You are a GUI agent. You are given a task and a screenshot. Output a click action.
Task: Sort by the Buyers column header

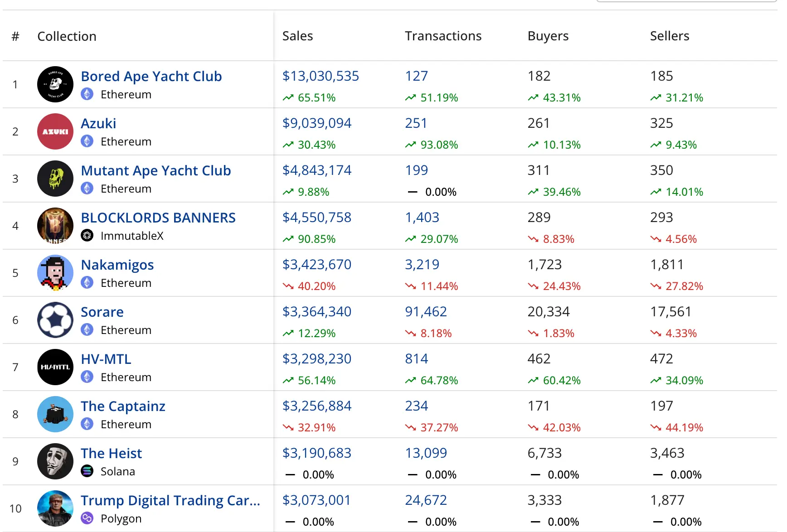(x=548, y=36)
